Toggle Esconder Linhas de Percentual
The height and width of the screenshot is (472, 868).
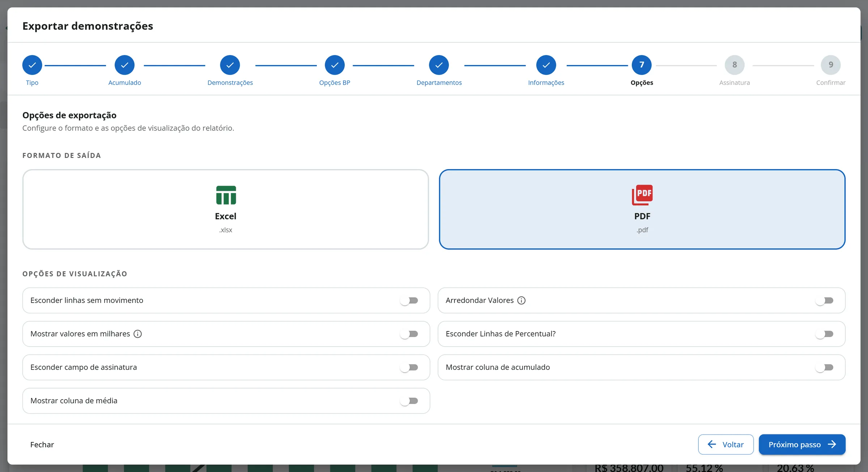(824, 334)
